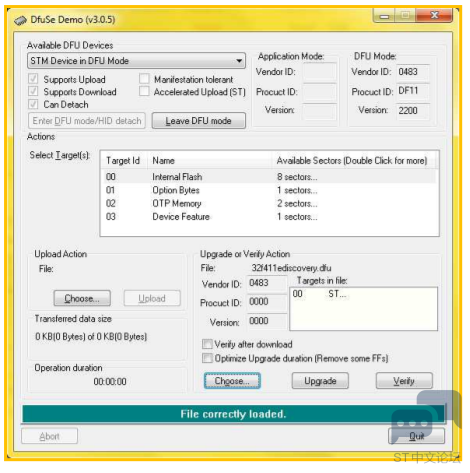Click the DFU Mode Procuct ID value DF11
This screenshot has height=473, width=470.
412,91
